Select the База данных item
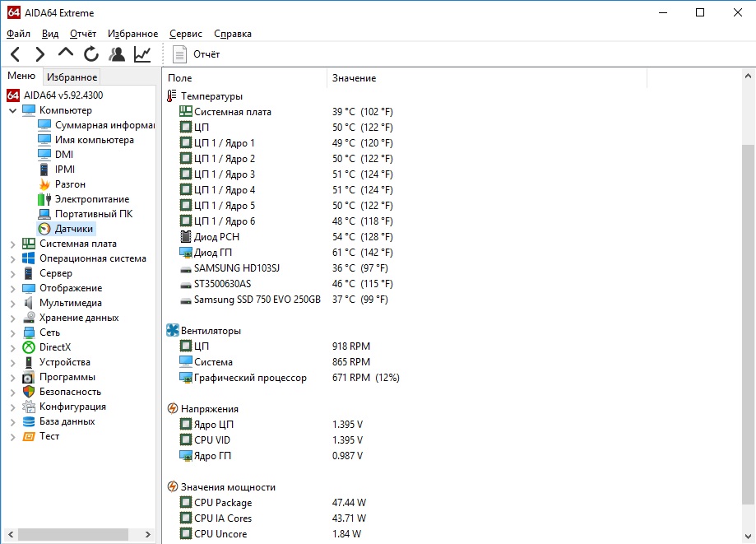Screen dimensions: 756x544 coord(59,421)
